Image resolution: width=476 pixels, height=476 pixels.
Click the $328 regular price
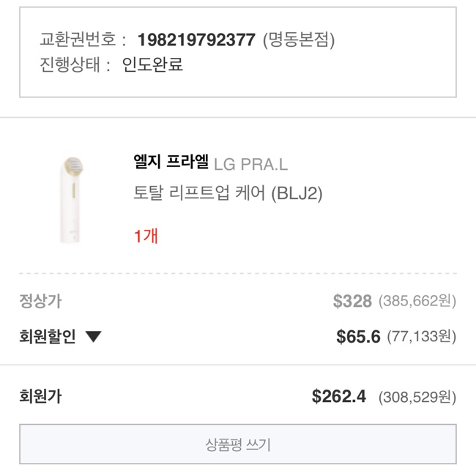coord(352,301)
